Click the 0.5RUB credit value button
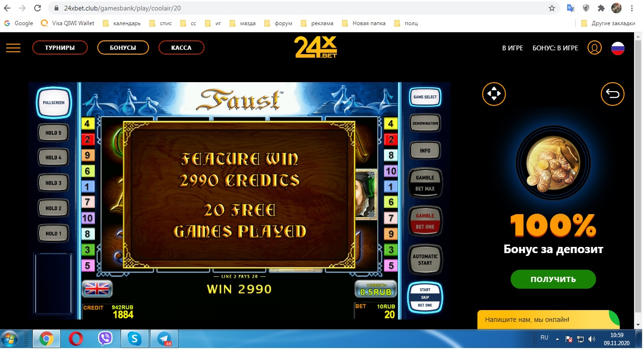 pos(375,289)
